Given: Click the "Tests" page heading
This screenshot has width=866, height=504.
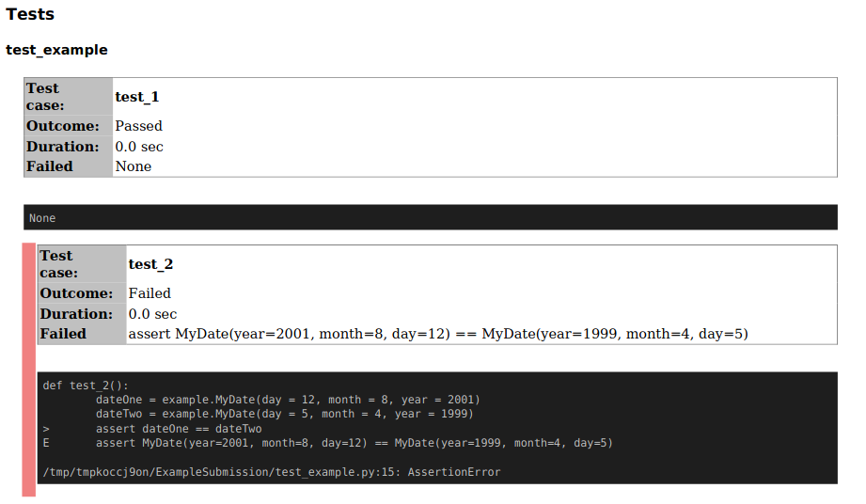Looking at the screenshot, I should (x=30, y=15).
